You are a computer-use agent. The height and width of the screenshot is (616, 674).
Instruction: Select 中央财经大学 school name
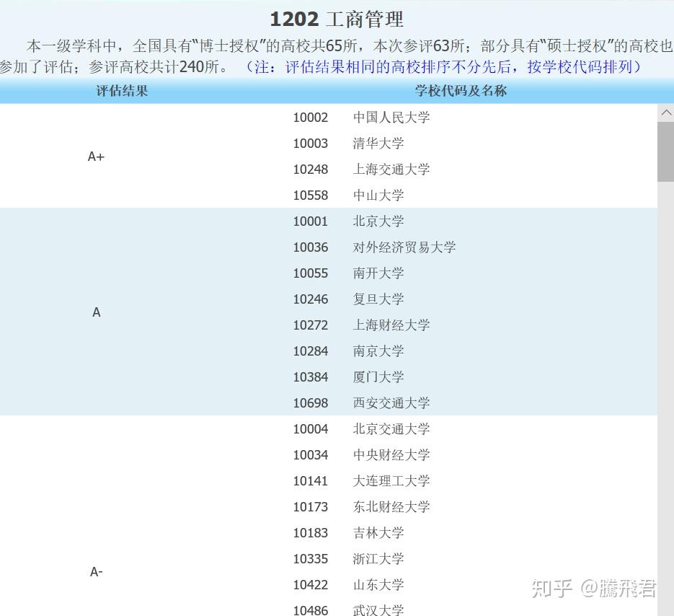tap(391, 454)
